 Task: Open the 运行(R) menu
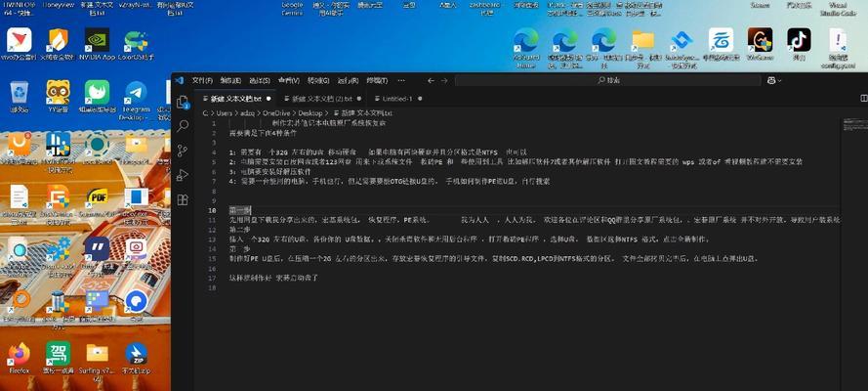pyautogui.click(x=348, y=81)
